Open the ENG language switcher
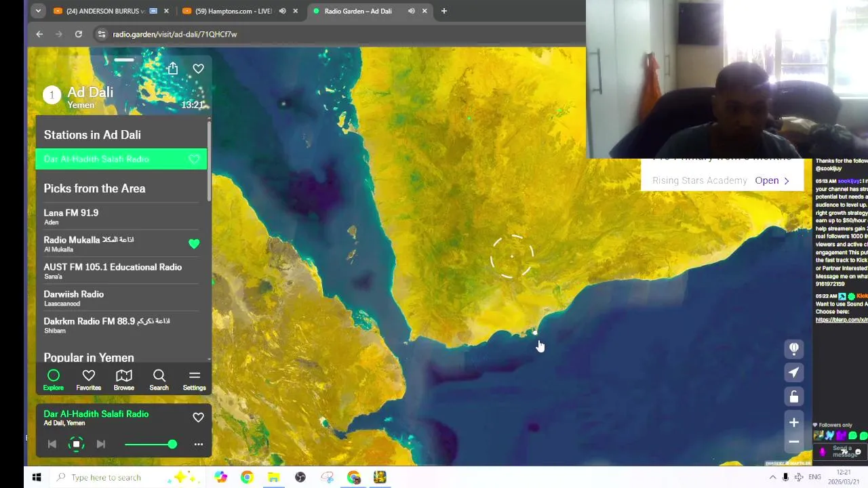Image resolution: width=868 pixels, height=488 pixels. click(815, 477)
